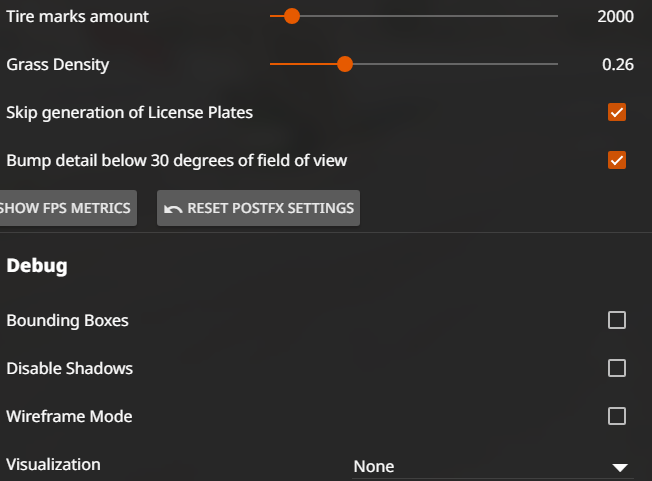The image size is (652, 481).
Task: Uncheck the Bump detail below 30 degrees checkbox
Action: [617, 160]
